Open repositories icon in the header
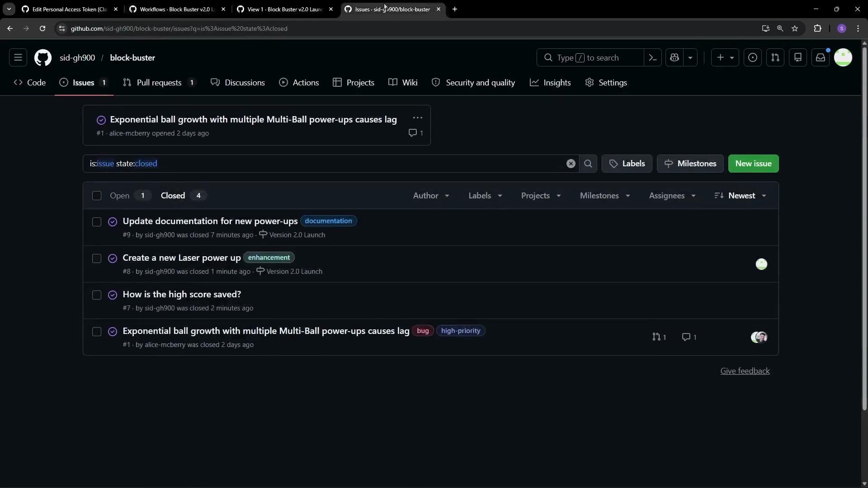Image resolution: width=868 pixels, height=488 pixels. coord(798,58)
